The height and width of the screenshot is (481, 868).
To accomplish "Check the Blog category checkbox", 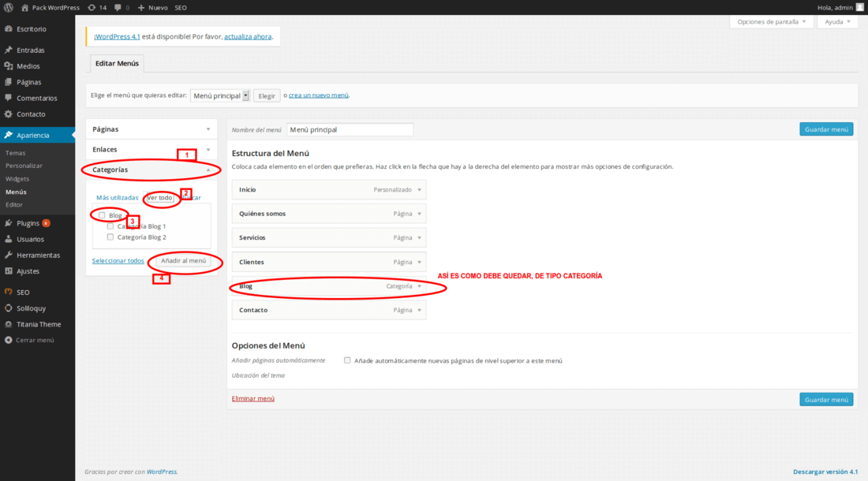I will coord(102,215).
